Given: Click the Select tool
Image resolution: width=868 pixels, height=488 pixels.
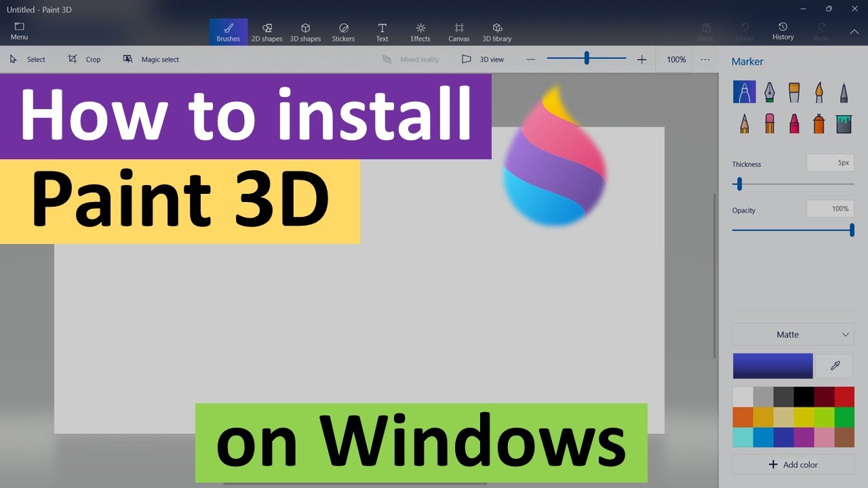Looking at the screenshot, I should (x=27, y=60).
